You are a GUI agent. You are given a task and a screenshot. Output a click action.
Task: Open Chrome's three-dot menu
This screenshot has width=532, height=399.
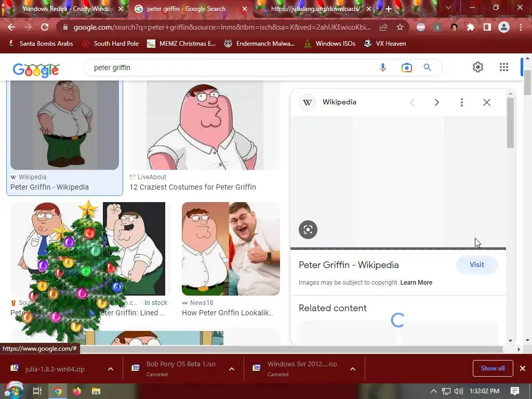click(521, 27)
